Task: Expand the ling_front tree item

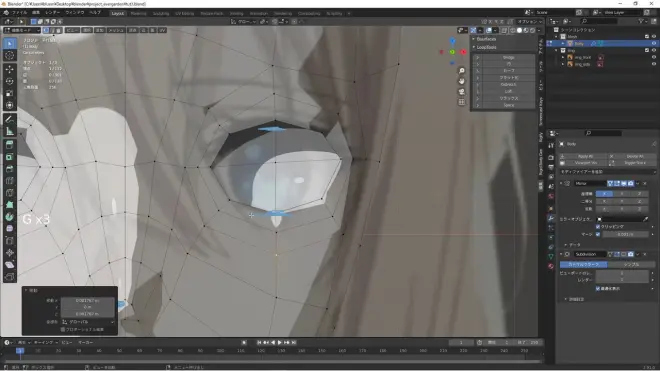Action: point(563,57)
